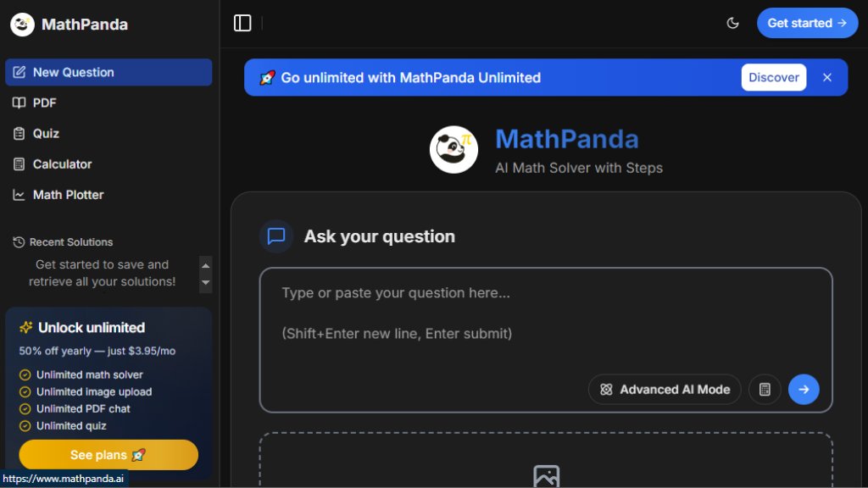Switch theme with the moon icon
Viewport: 868px width, 488px height.
coord(732,23)
